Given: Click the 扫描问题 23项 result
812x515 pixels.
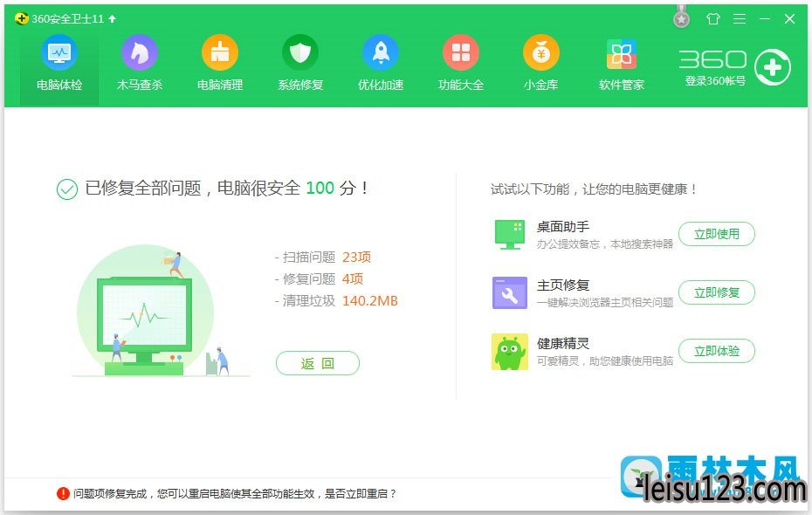Looking at the screenshot, I should tap(323, 257).
